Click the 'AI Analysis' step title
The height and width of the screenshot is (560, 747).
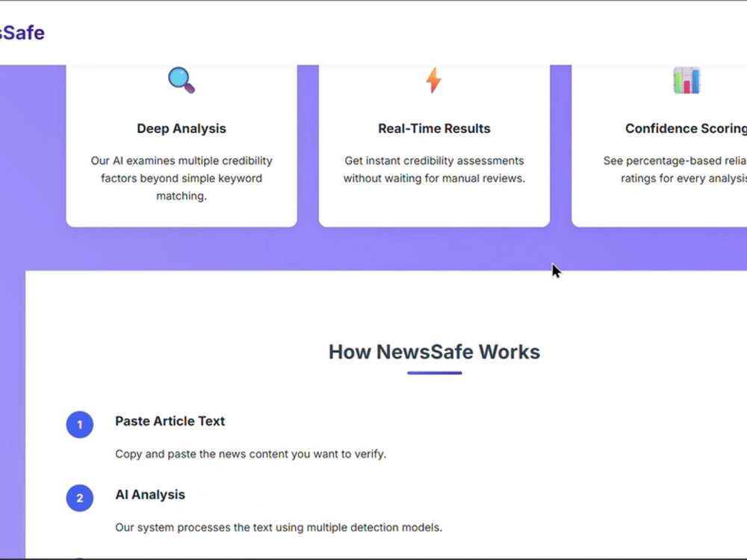[x=150, y=494]
